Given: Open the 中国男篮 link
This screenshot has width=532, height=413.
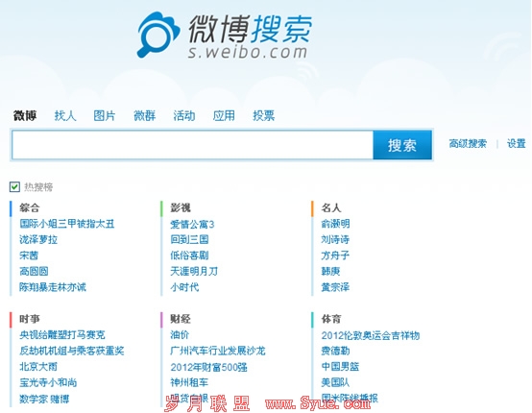Looking at the screenshot, I should point(340,367).
